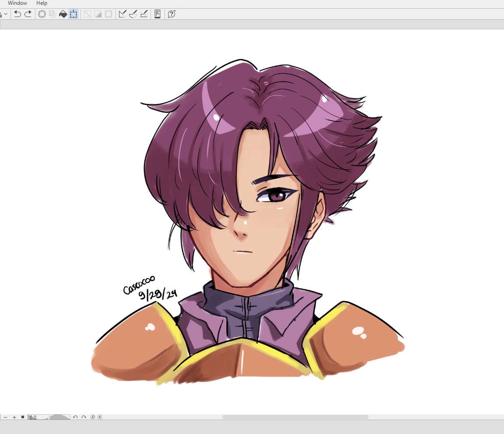The height and width of the screenshot is (434, 504).
Task: Click the Redo arrow icon
Action: [28, 14]
